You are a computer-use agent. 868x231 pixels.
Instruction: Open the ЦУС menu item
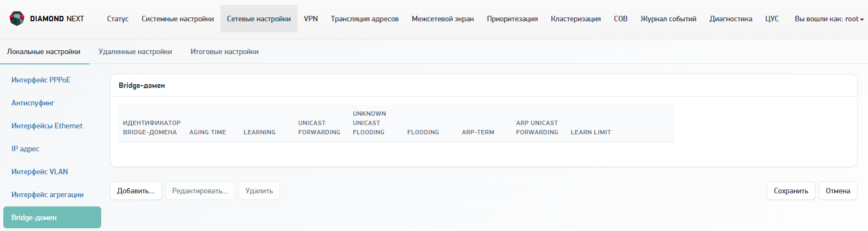(x=772, y=19)
